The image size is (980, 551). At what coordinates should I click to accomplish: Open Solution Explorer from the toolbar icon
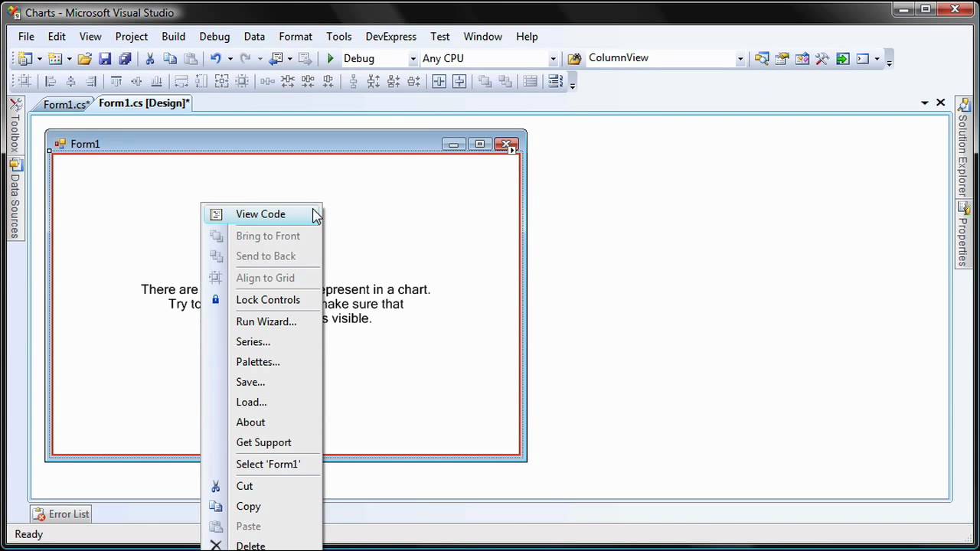tap(762, 58)
